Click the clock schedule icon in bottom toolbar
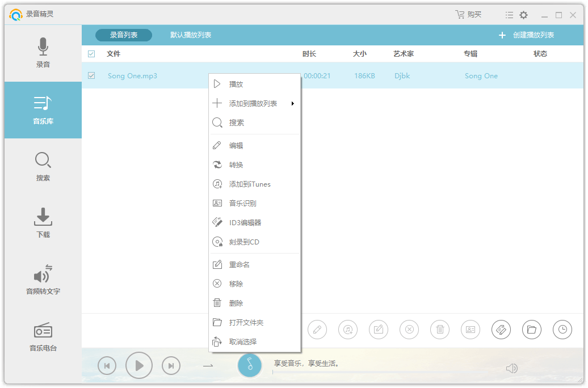This screenshot has width=588, height=388. coord(562,330)
